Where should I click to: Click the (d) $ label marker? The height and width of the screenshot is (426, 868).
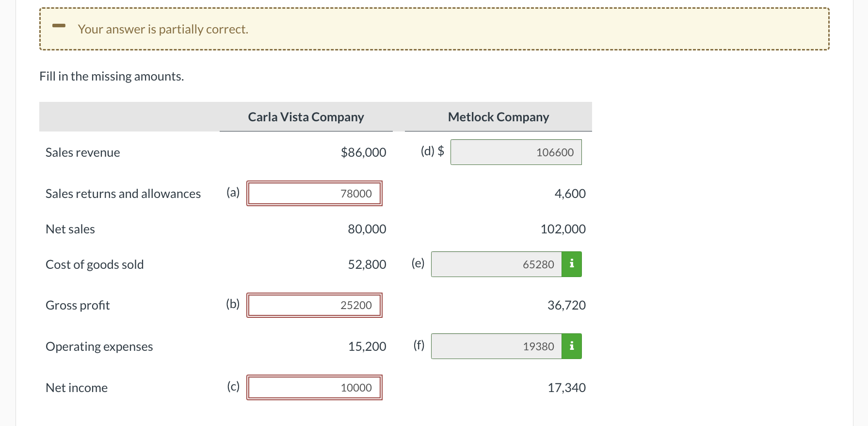pyautogui.click(x=433, y=151)
